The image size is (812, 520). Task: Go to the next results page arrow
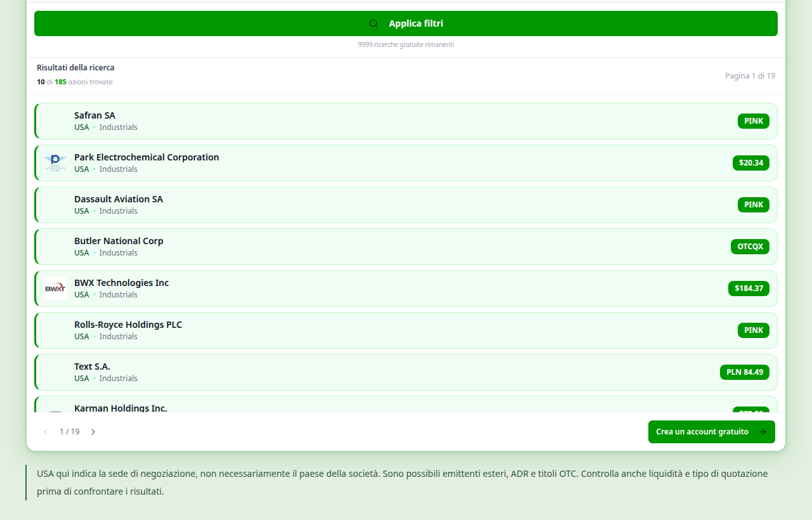pyautogui.click(x=93, y=432)
